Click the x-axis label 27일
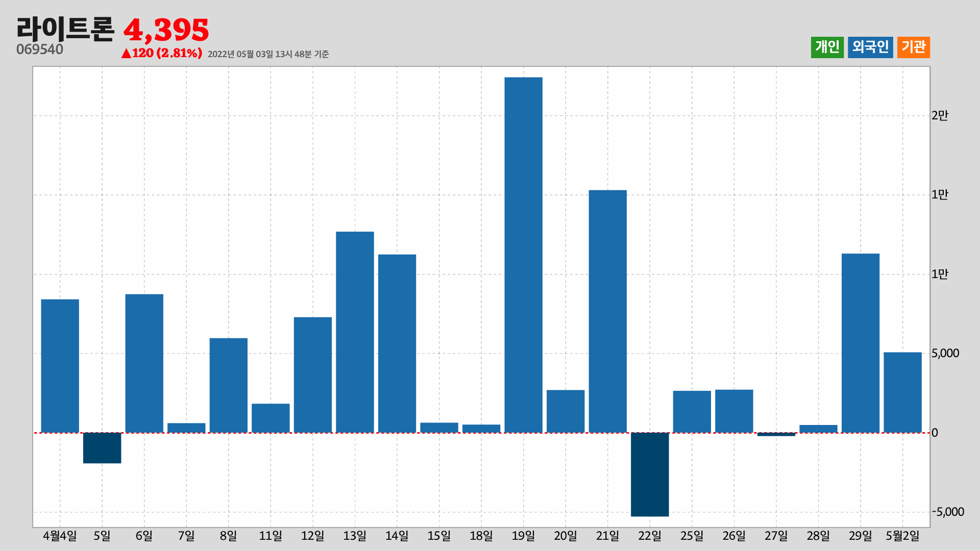 click(x=776, y=536)
